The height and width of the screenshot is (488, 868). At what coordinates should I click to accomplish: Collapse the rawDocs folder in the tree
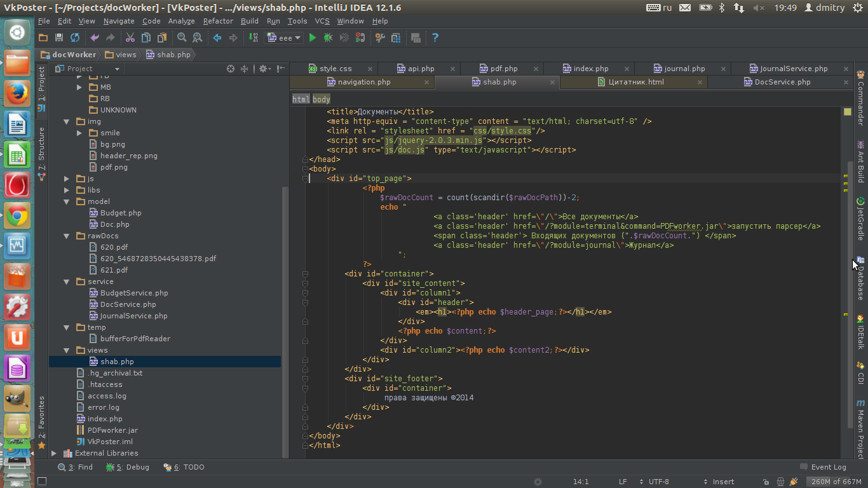point(67,236)
